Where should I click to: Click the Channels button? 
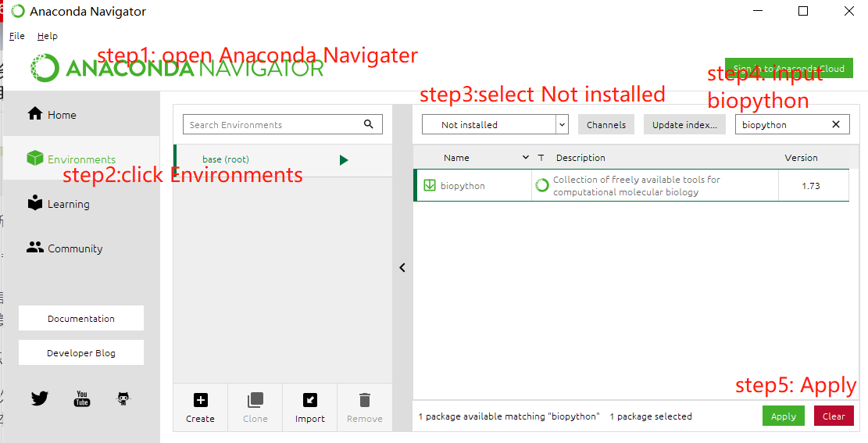point(606,124)
